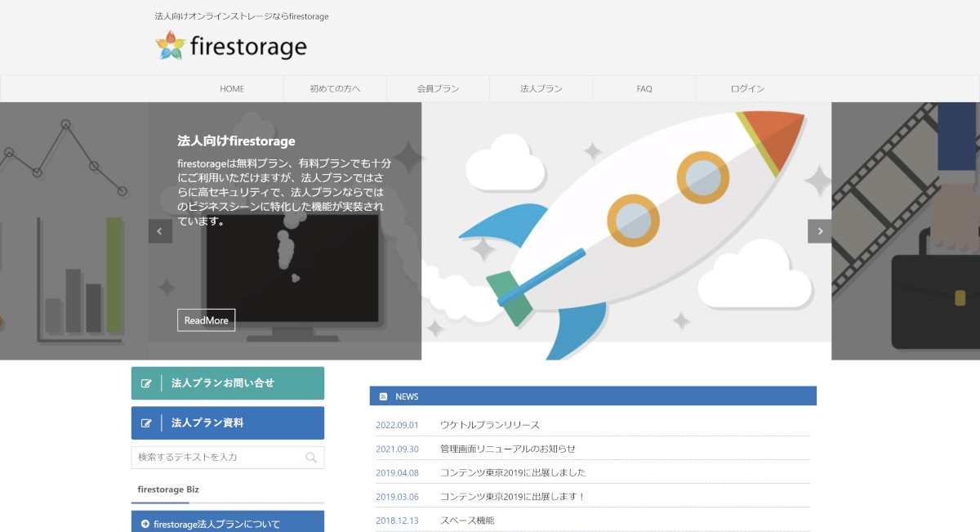
Task: Open the 法人プランお問い合せ button
Action: pos(228,383)
